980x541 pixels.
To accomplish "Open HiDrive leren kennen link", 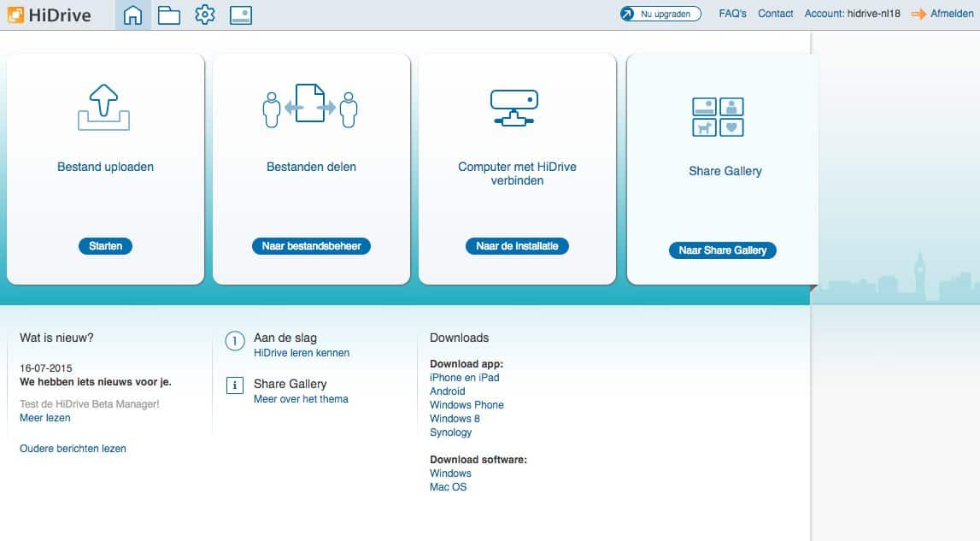I will click(302, 353).
